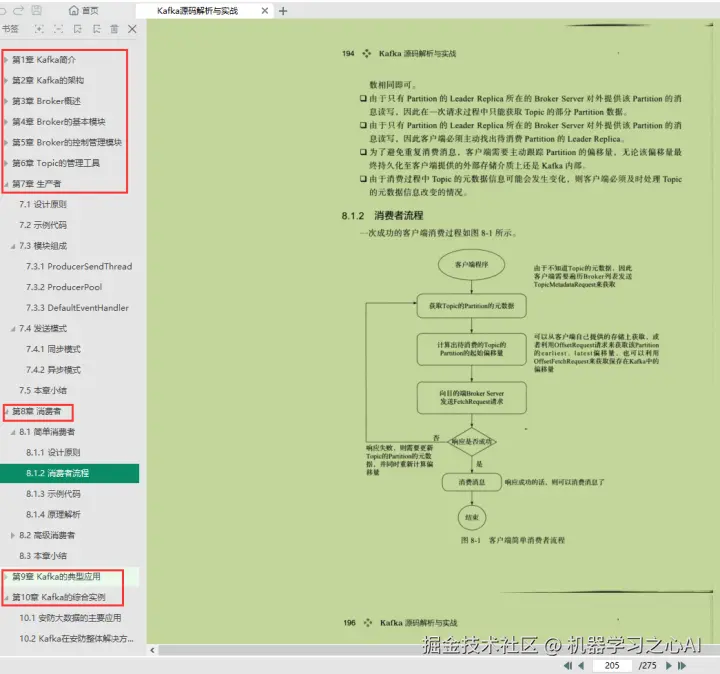Expand 第5章 Broker的控制管理模块 arrow
Viewport: 720px width, 674px height.
click(6, 142)
